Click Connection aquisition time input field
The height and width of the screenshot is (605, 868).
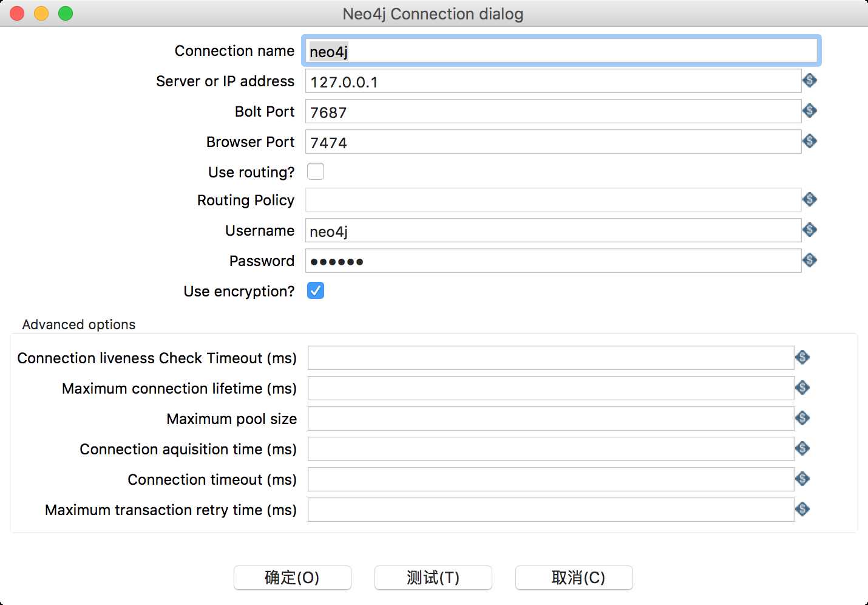551,449
